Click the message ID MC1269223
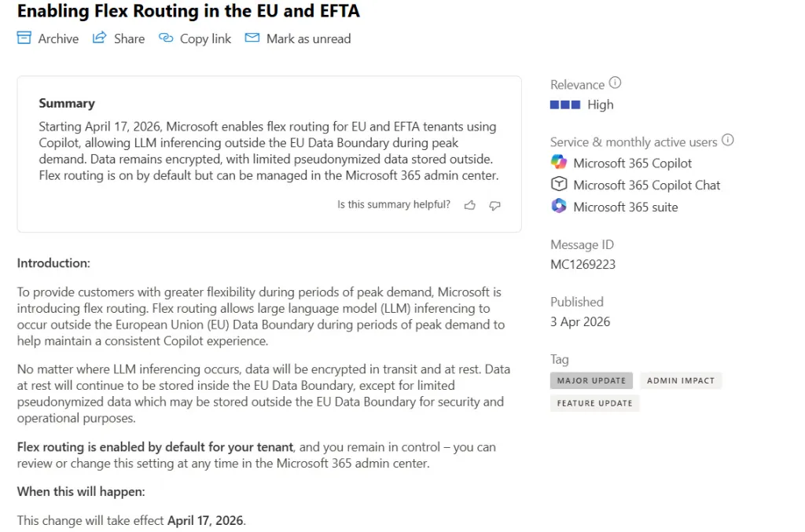 pos(583,265)
